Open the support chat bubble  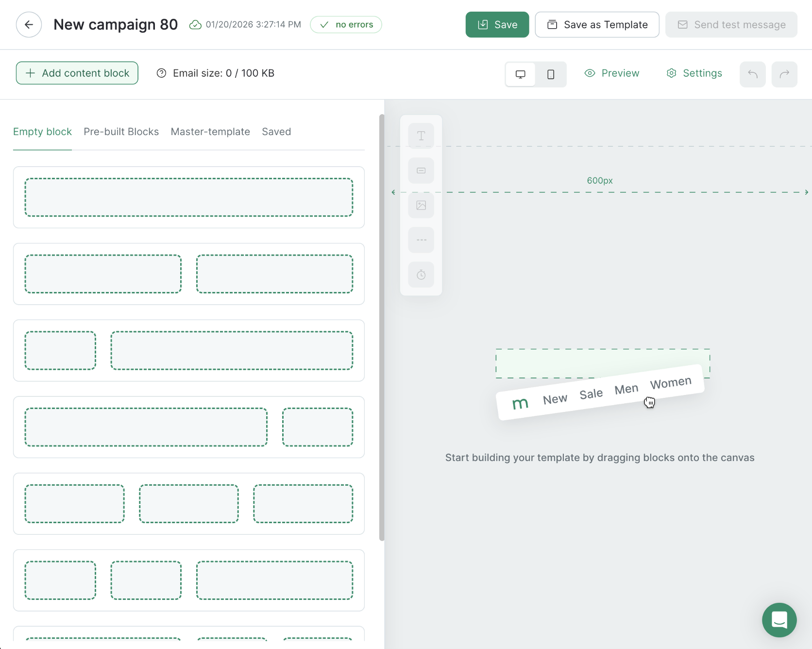[x=779, y=620]
